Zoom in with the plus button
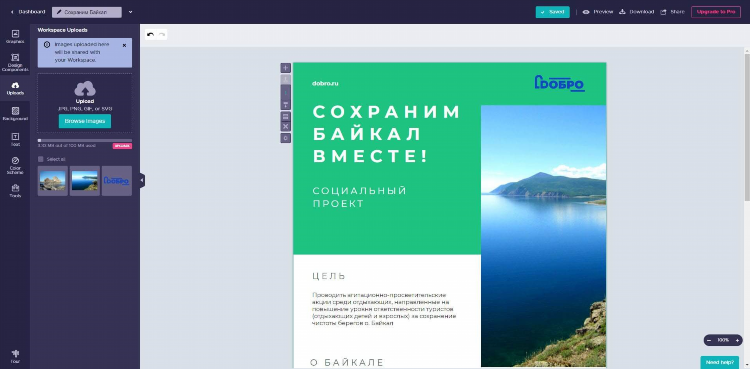This screenshot has height=369, width=750. tap(737, 340)
